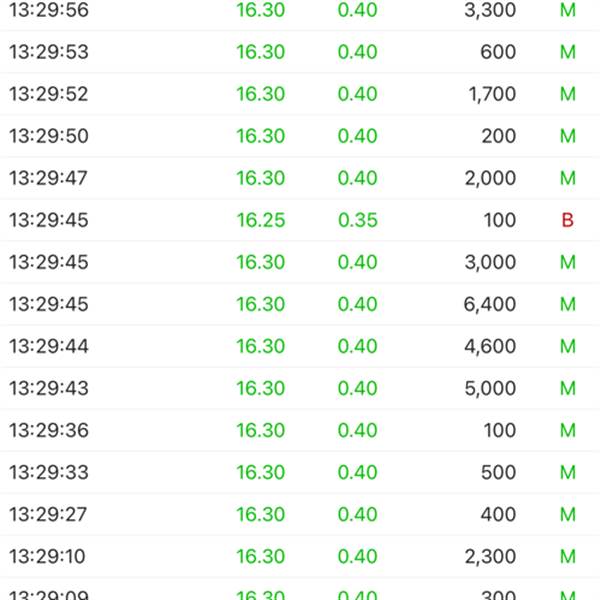Viewport: 600px width, 600px height.
Task: Open the 13:29:44 trade row
Action: [x=300, y=346]
